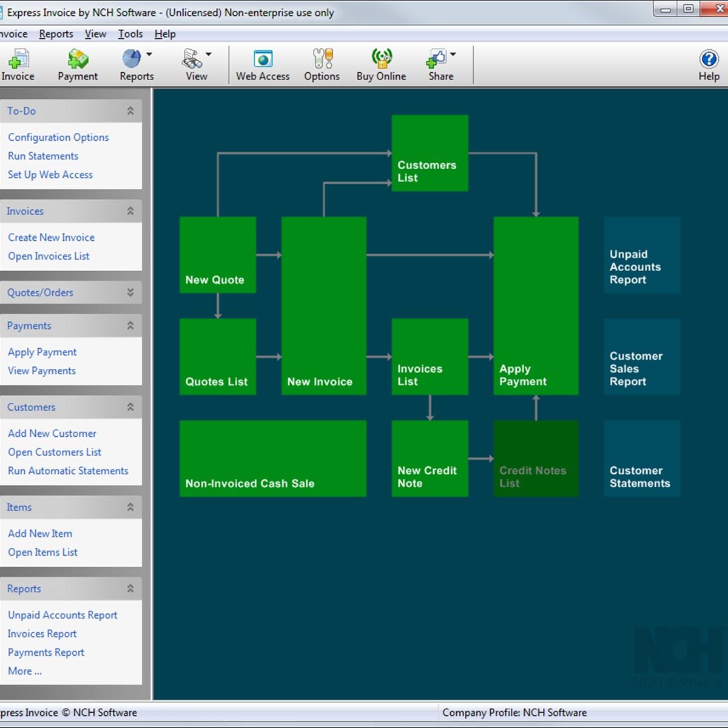Click Add New Customer link
Screen dimensions: 728x728
click(52, 434)
